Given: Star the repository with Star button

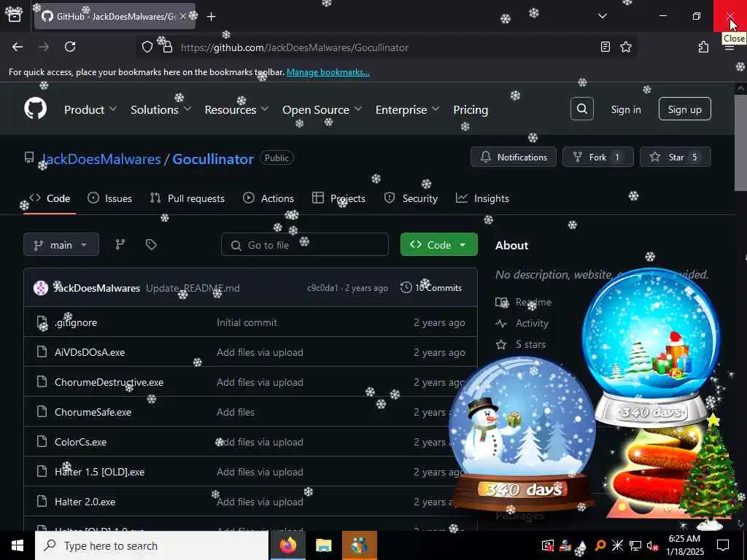Looking at the screenshot, I should (675, 157).
